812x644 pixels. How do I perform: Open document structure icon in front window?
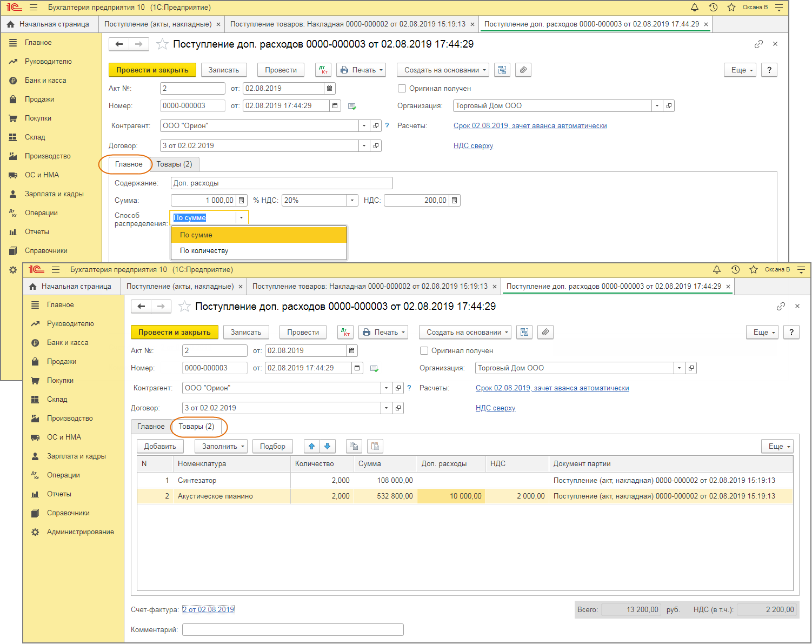[524, 333]
